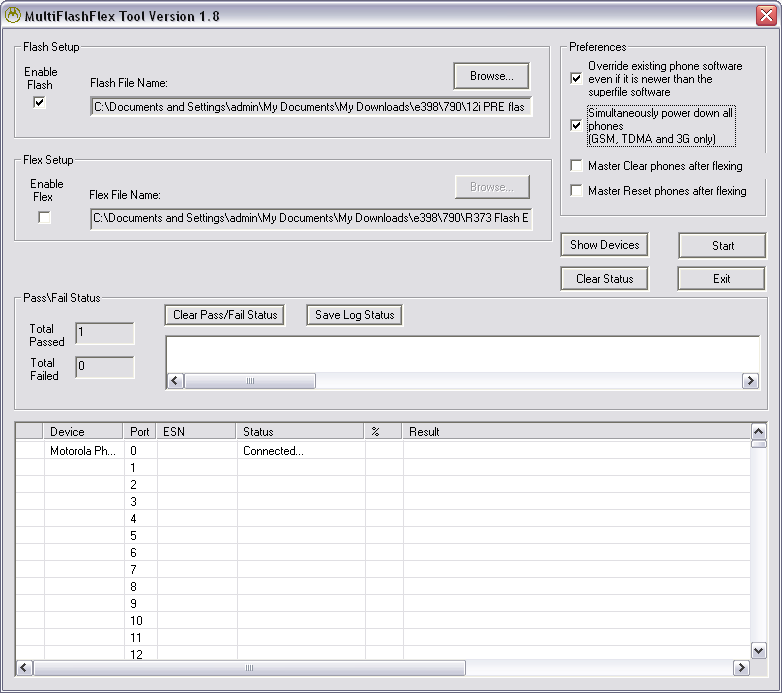
Task: Click the empty Pass/Fail log text area
Action: point(462,354)
